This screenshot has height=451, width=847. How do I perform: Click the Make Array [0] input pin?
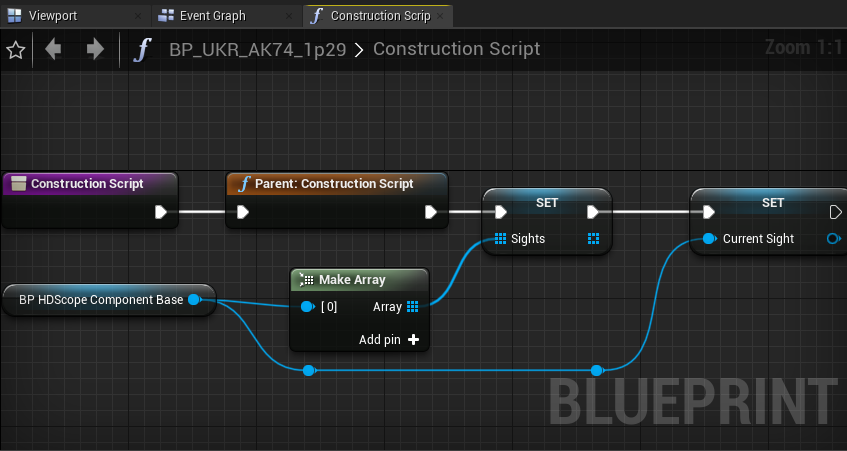pyautogui.click(x=307, y=307)
